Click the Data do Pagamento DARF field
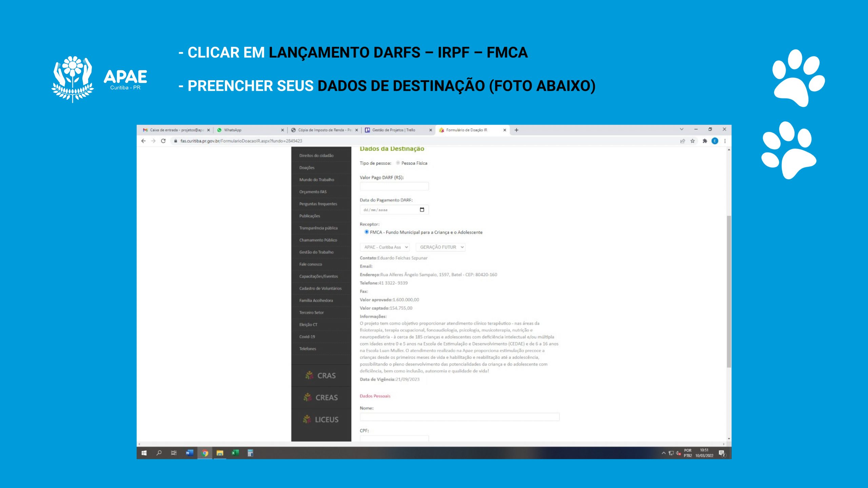The height and width of the screenshot is (488, 868). tap(394, 210)
